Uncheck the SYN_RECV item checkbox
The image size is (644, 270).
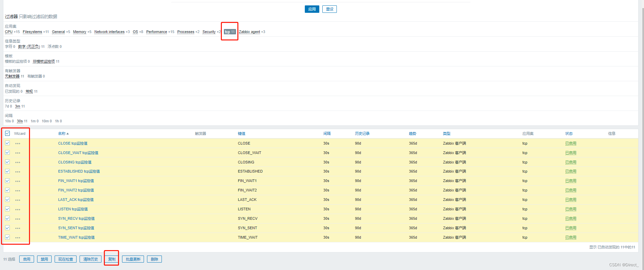pos(7,218)
